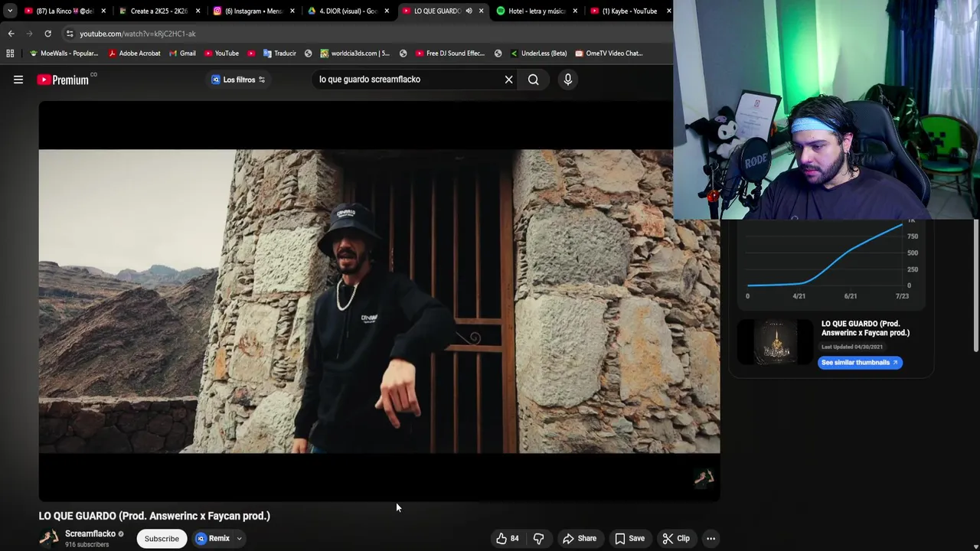Image resolution: width=980 pixels, height=551 pixels.
Task: Subscribe to Screamflacko channel
Action: coord(162,539)
